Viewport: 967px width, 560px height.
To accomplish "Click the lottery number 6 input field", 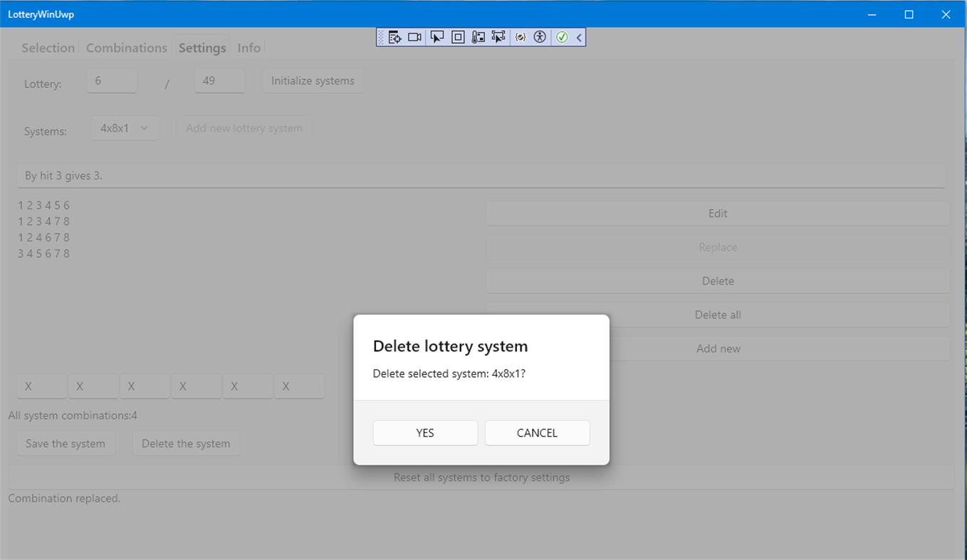I will [x=112, y=80].
